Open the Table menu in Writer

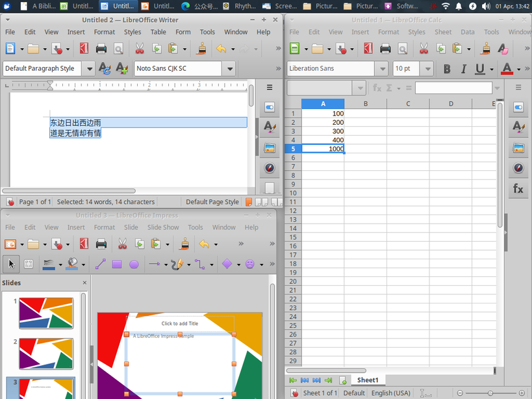158,32
